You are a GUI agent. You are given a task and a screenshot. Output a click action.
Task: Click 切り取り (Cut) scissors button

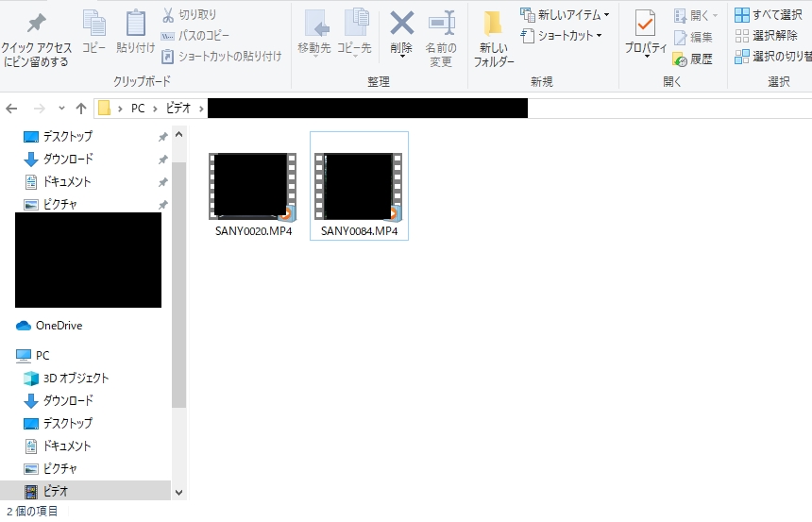point(190,14)
